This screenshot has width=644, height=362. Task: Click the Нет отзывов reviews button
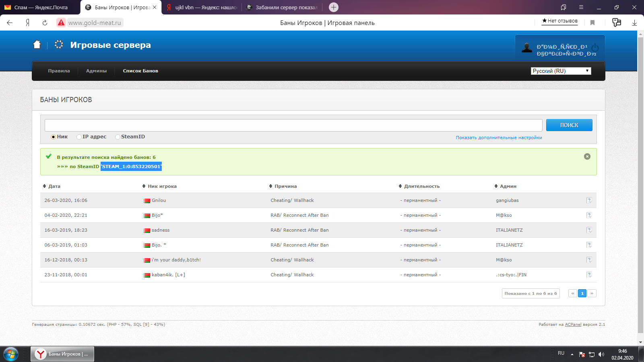coord(559,21)
